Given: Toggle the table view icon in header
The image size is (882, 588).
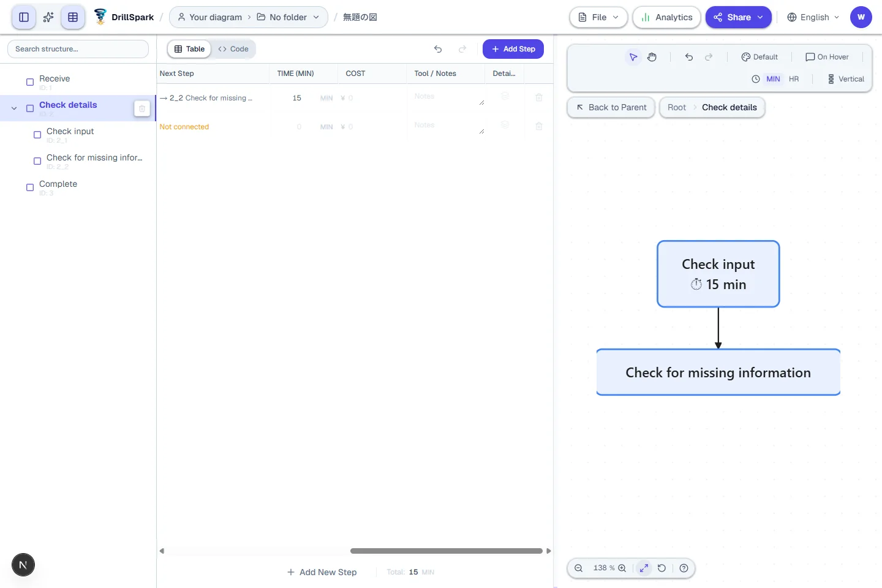Looking at the screenshot, I should coord(73,17).
